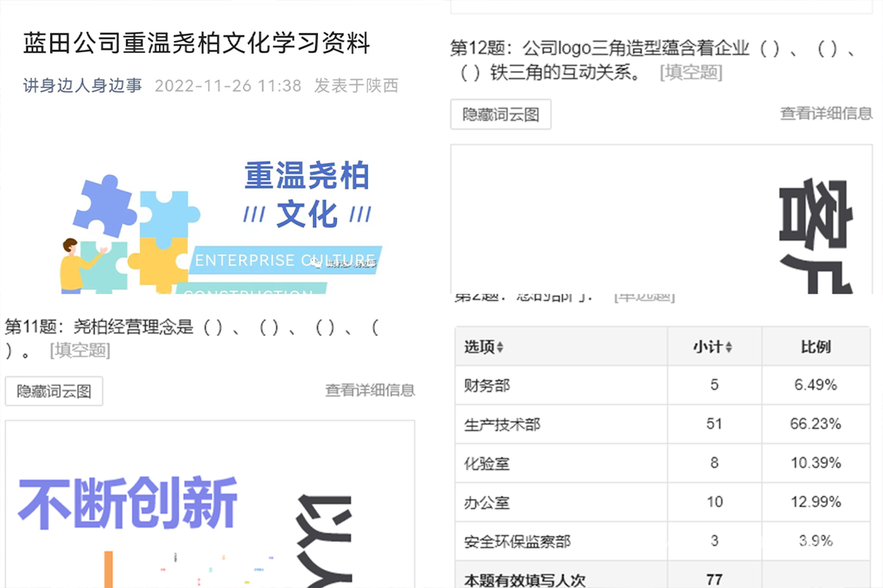
Task: Click the count 8 for 化验室
Action: tap(714, 463)
